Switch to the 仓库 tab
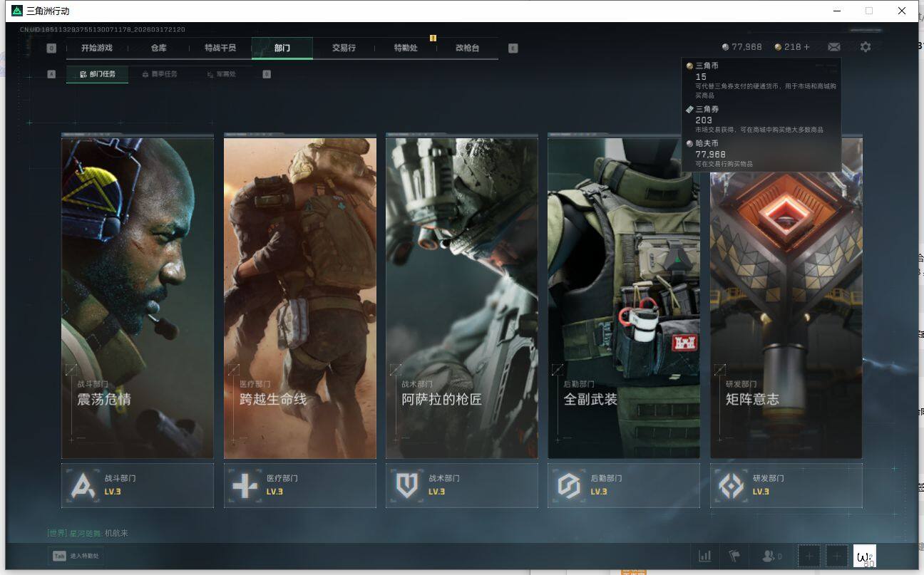This screenshot has width=924, height=575. [x=158, y=48]
